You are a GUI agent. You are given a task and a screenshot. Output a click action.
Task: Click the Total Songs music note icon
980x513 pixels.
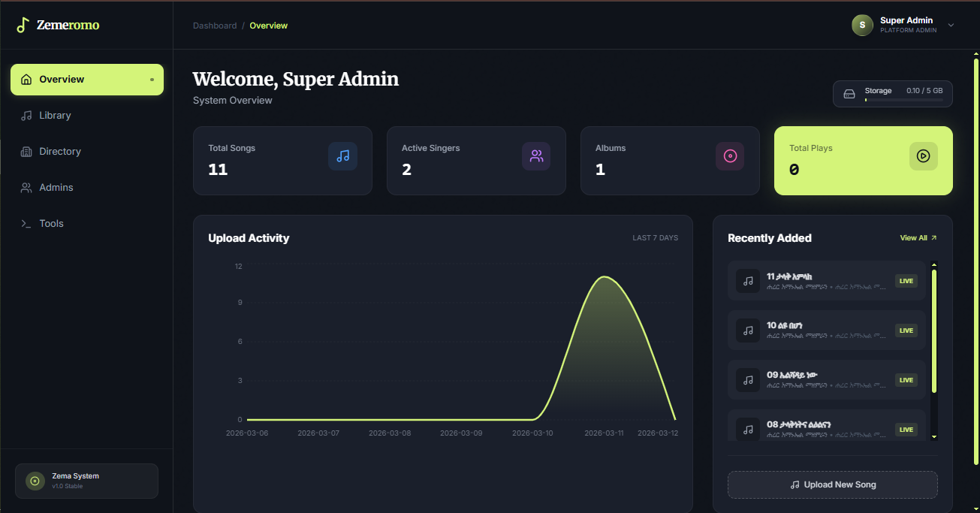(x=343, y=156)
